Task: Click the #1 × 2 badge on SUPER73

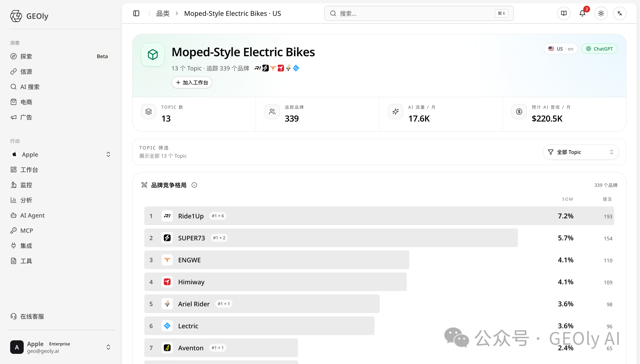Action: 219,238
